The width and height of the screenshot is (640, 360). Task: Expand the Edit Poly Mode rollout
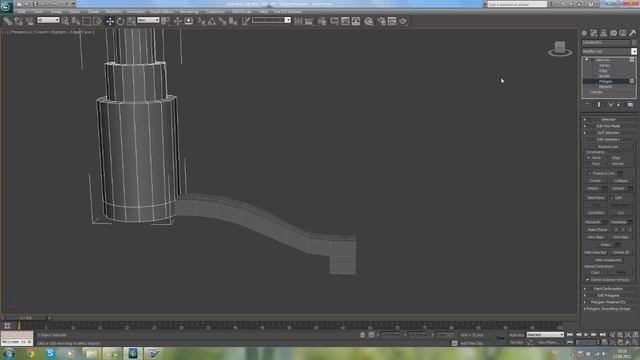[608, 126]
